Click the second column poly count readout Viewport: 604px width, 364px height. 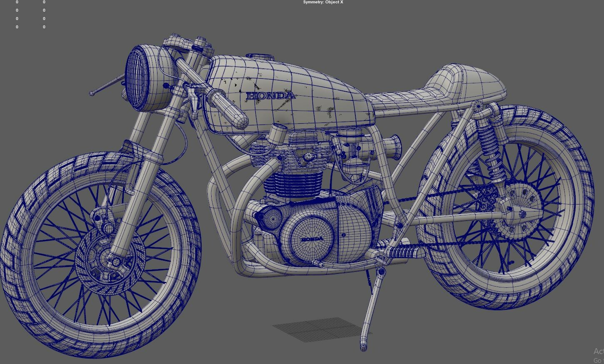pos(43,2)
